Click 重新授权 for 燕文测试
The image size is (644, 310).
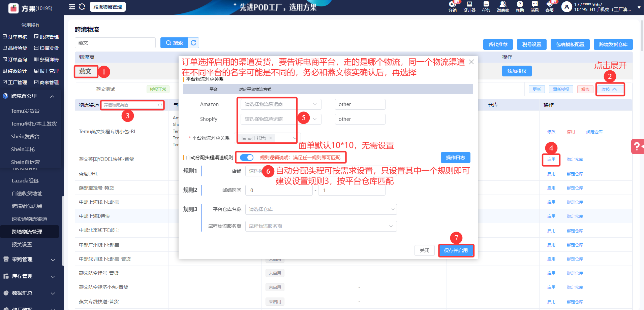(561, 89)
